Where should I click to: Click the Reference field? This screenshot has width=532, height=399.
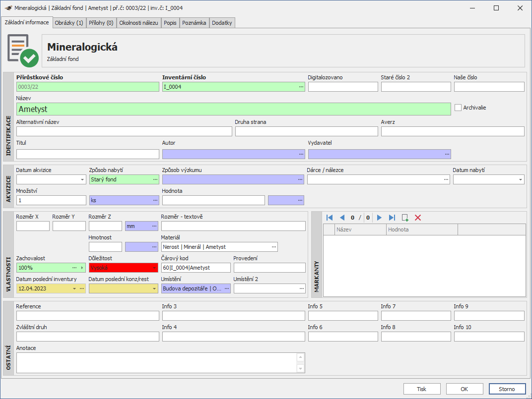click(x=87, y=316)
